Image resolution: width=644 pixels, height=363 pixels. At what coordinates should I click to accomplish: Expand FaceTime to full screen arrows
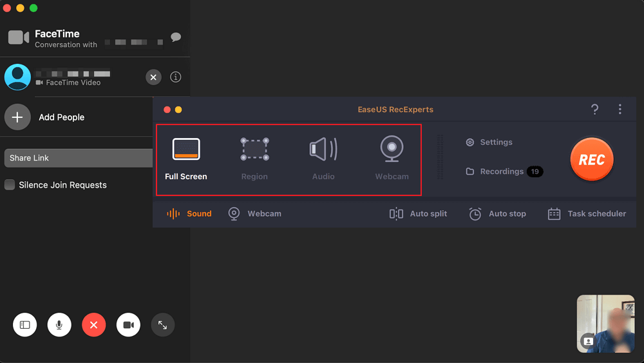(x=163, y=325)
